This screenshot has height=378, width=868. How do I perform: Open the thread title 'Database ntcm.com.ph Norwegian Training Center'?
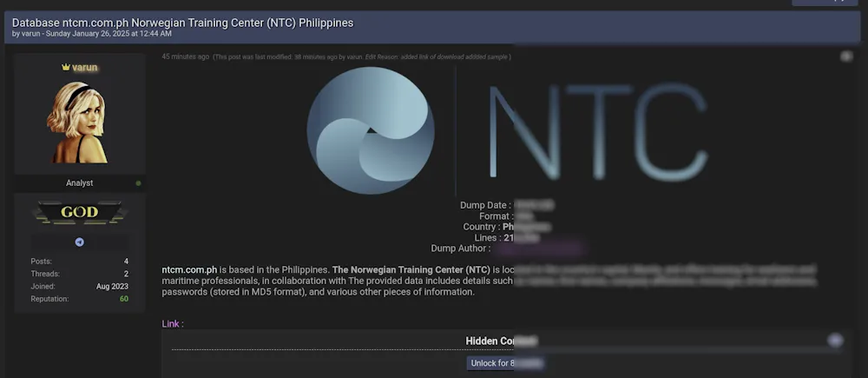click(182, 23)
